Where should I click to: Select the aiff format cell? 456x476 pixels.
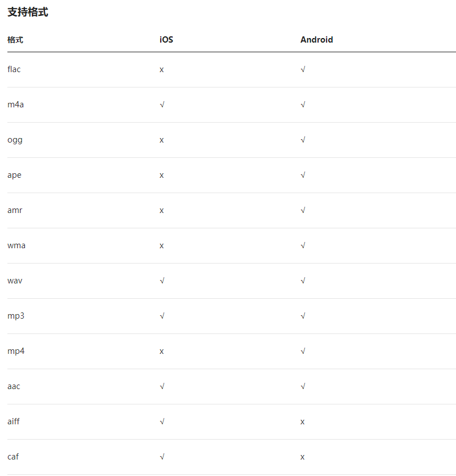(14, 421)
